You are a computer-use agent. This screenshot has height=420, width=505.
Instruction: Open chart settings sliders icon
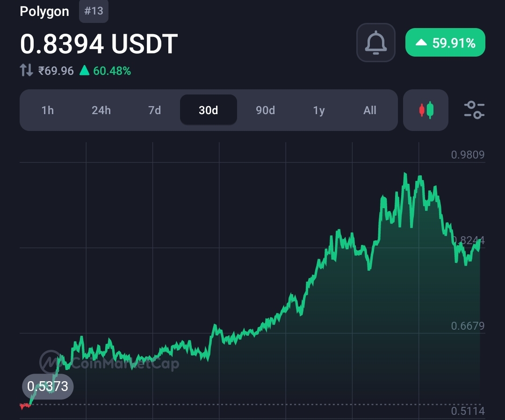[x=474, y=110]
